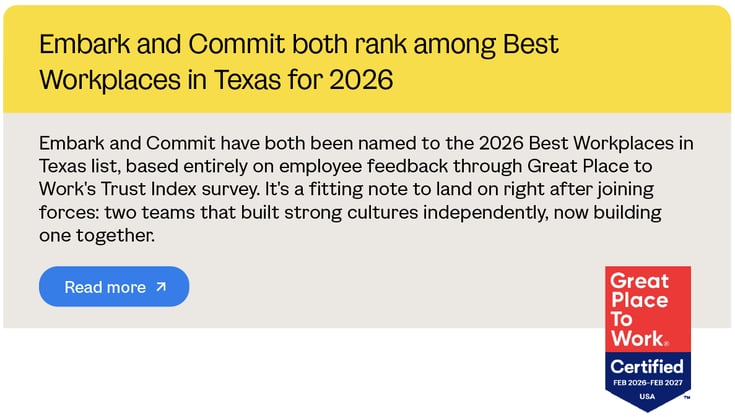Viewport: 735px width, 417px height.
Task: Click the Read more button
Action: tap(114, 287)
